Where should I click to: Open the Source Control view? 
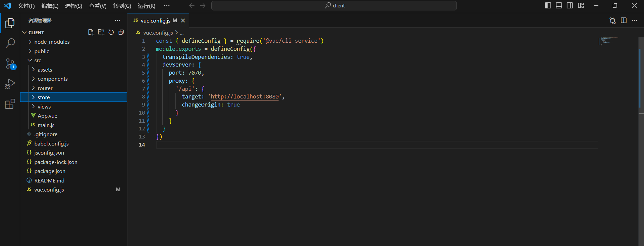pos(10,64)
